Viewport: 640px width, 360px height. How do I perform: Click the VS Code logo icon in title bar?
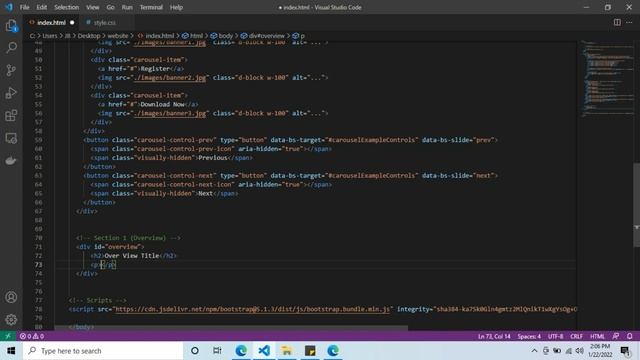point(9,7)
